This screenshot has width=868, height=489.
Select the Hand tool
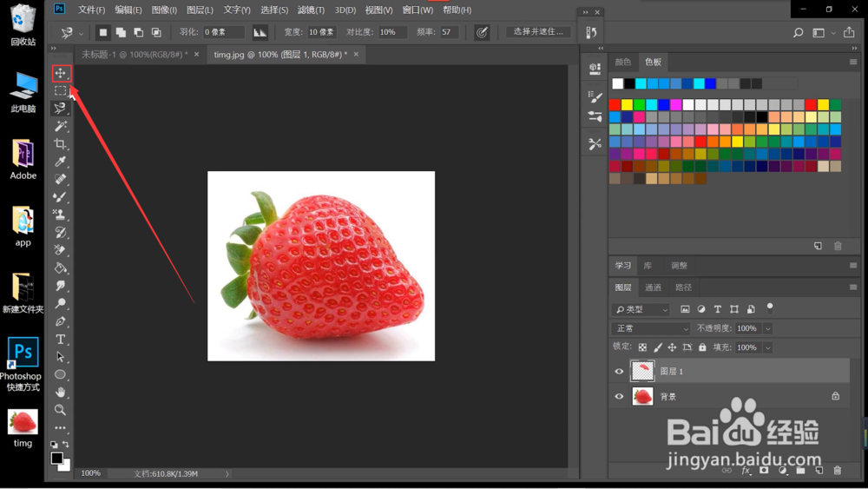[61, 392]
